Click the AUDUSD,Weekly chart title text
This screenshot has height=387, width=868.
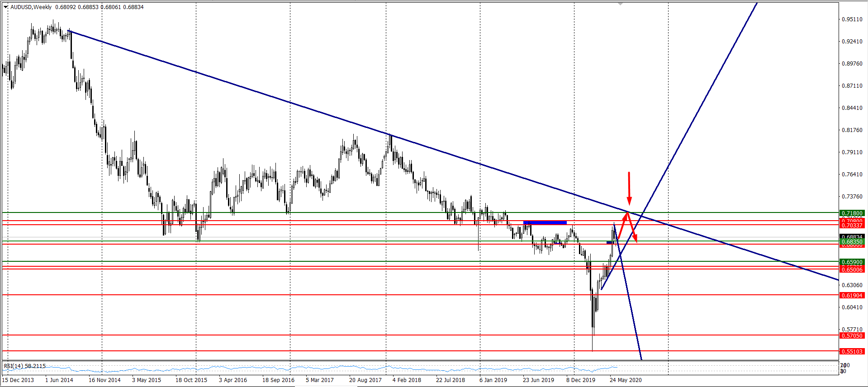[x=31, y=7]
